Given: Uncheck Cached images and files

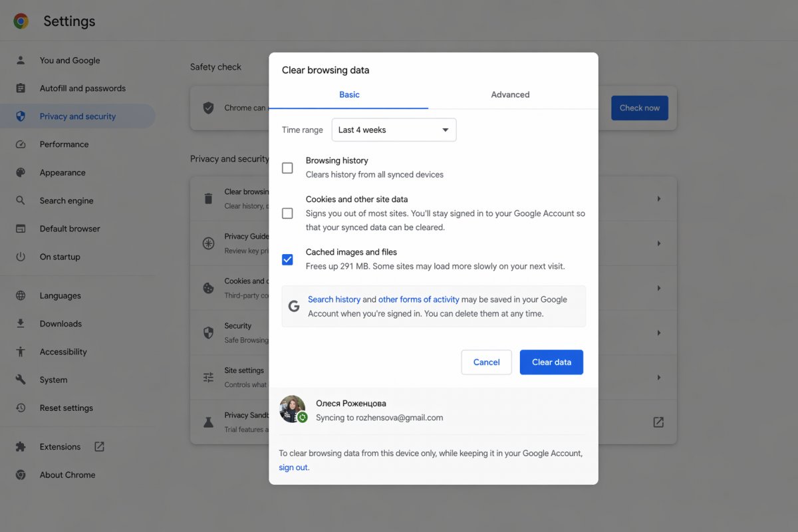Looking at the screenshot, I should [x=287, y=259].
